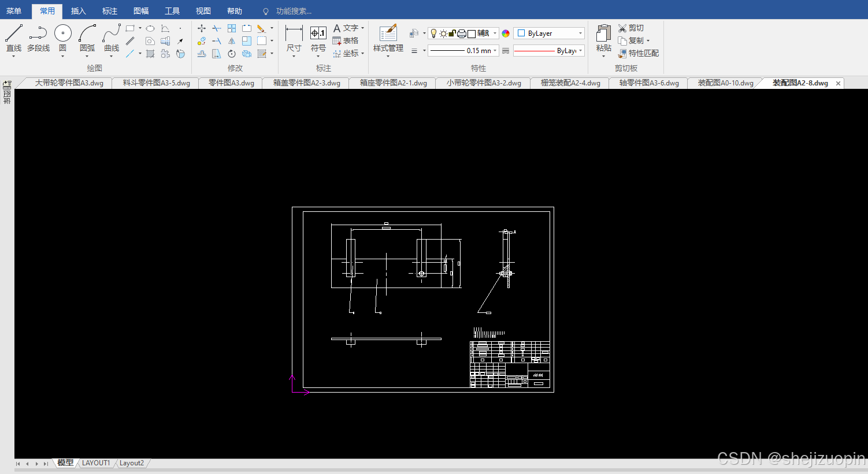Close the 装配图A2-8.dwg tab
868x474 pixels.
[x=838, y=83]
